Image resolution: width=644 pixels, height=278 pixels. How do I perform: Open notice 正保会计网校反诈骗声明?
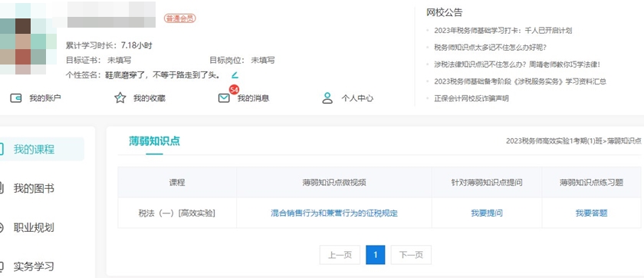[x=472, y=98]
